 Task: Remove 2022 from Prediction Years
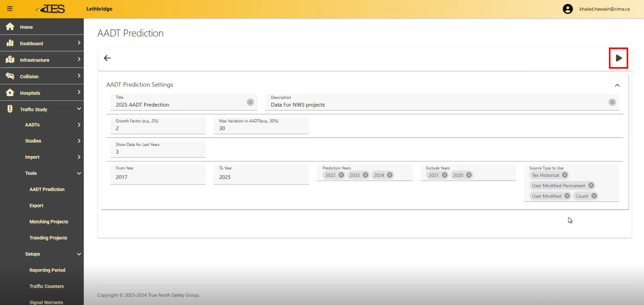(341, 175)
